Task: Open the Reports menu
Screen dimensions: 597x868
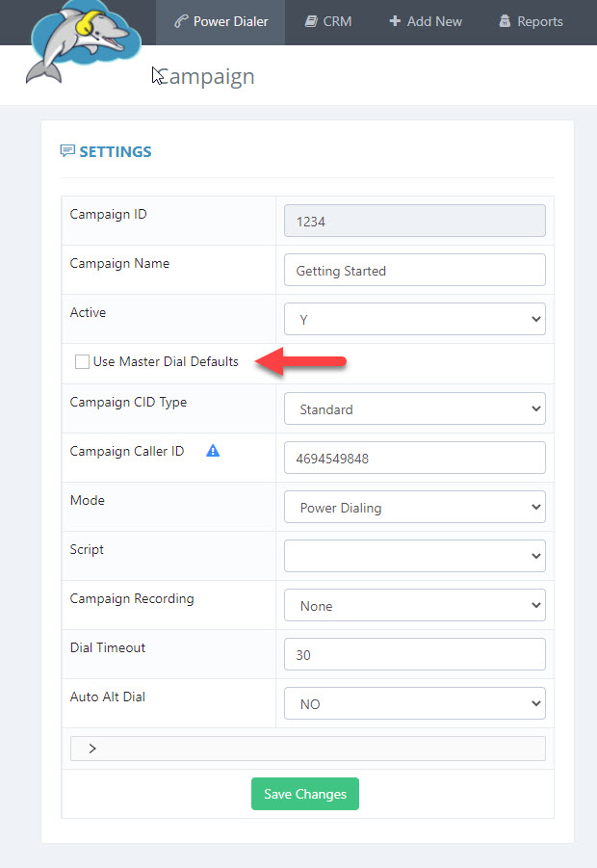Action: tap(532, 21)
